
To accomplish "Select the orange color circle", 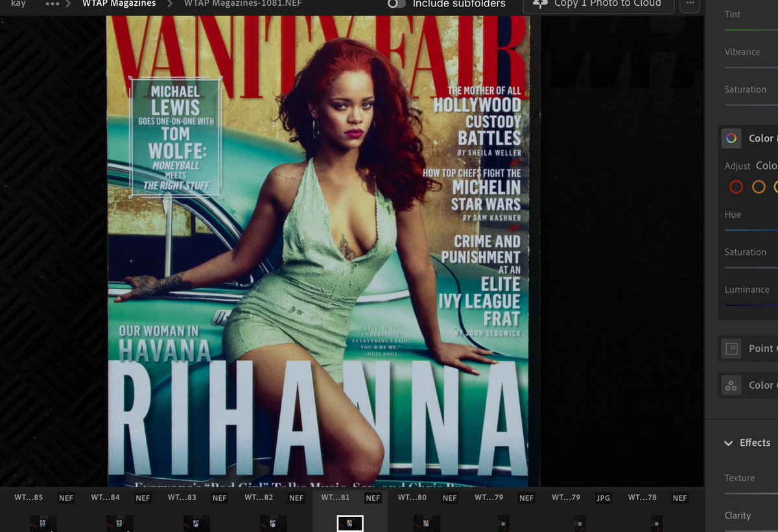I will tap(759, 187).
